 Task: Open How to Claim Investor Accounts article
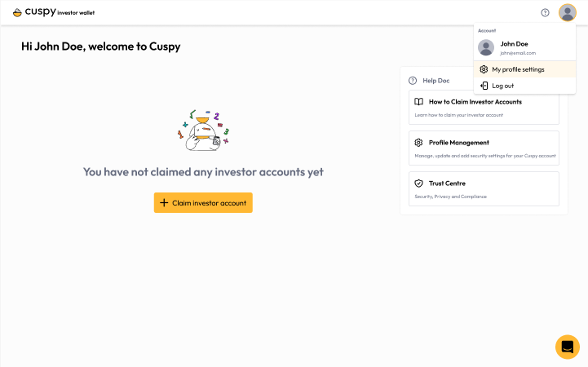tap(484, 107)
